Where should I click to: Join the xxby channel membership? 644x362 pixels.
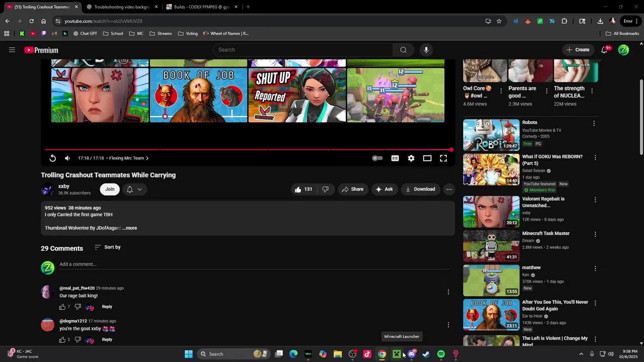(110, 189)
